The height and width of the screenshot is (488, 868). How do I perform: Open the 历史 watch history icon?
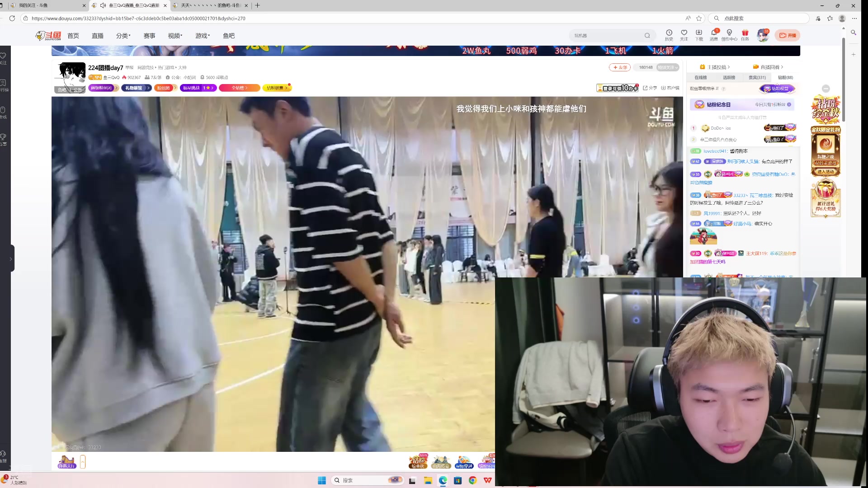669,33
